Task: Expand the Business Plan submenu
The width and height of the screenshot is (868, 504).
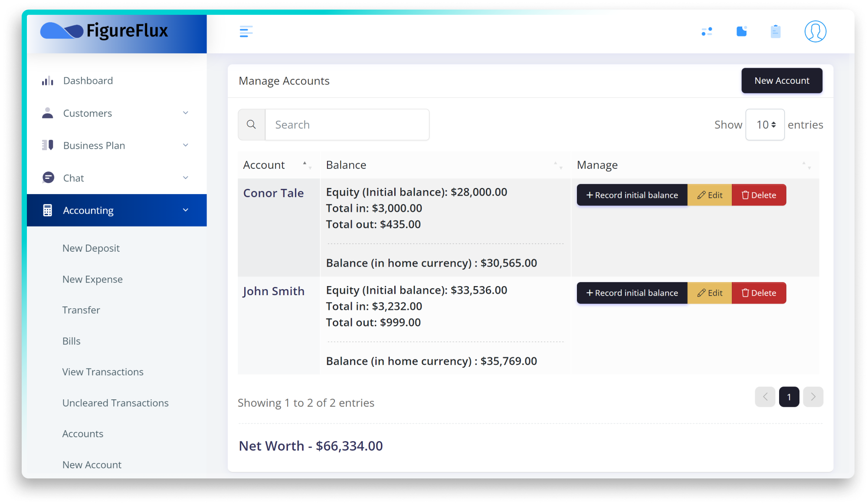Action: 185,145
